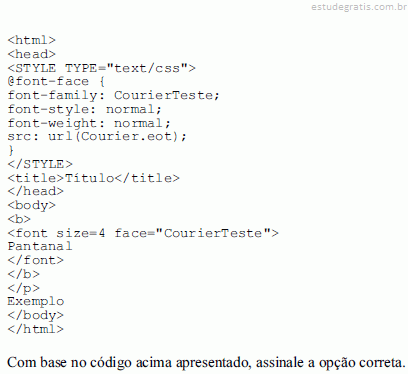Click the STYLE TYPE="text/css" line
The height and width of the screenshot is (374, 408).
point(101,68)
